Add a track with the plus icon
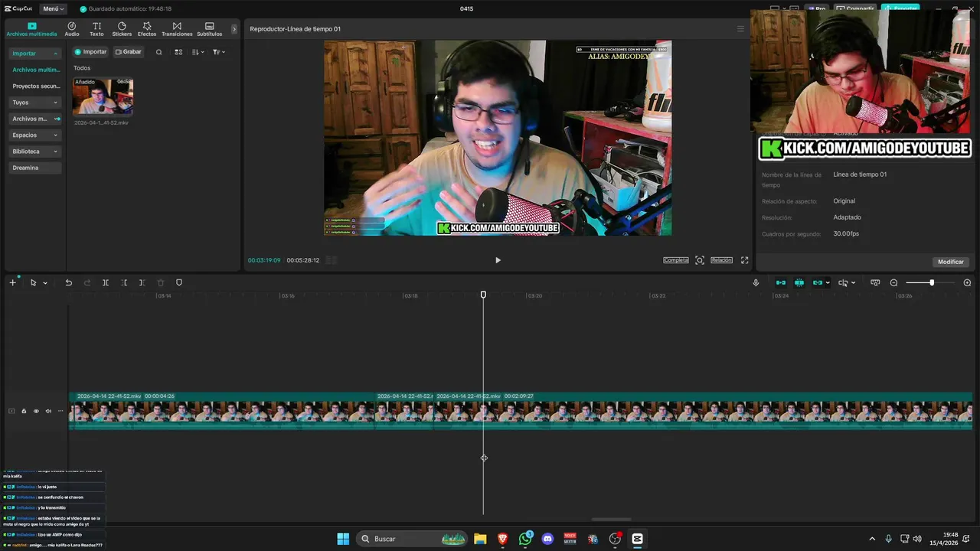The width and height of the screenshot is (980, 551). click(x=12, y=282)
